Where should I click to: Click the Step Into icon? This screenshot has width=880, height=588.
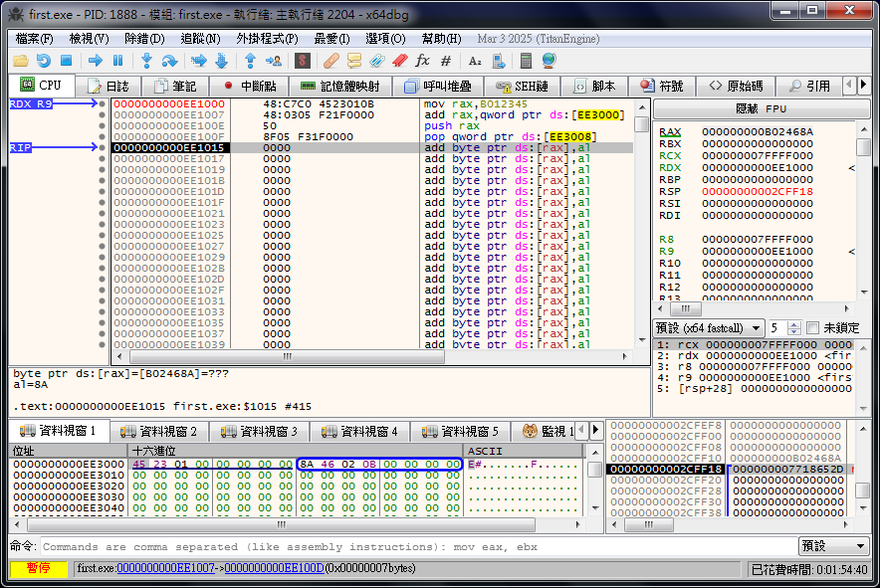tap(146, 61)
